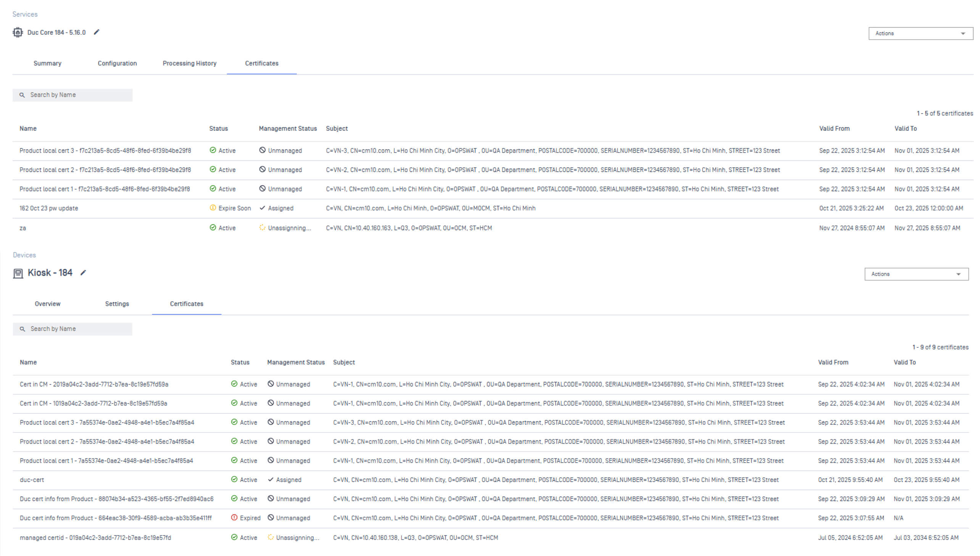Screen dimensions: 980x556
Task: Go to kiosk Settings tab
Action: coord(117,304)
